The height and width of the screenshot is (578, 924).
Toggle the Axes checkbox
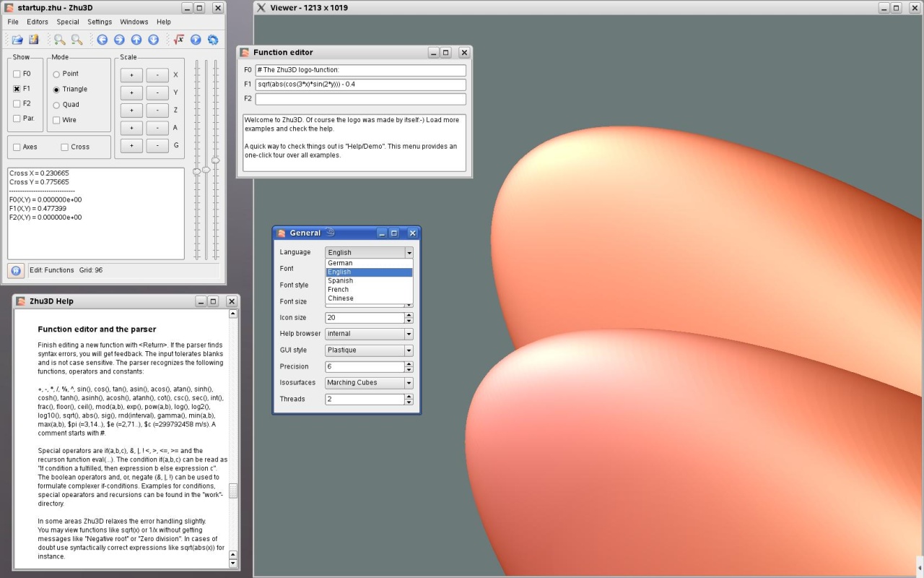pyautogui.click(x=17, y=147)
